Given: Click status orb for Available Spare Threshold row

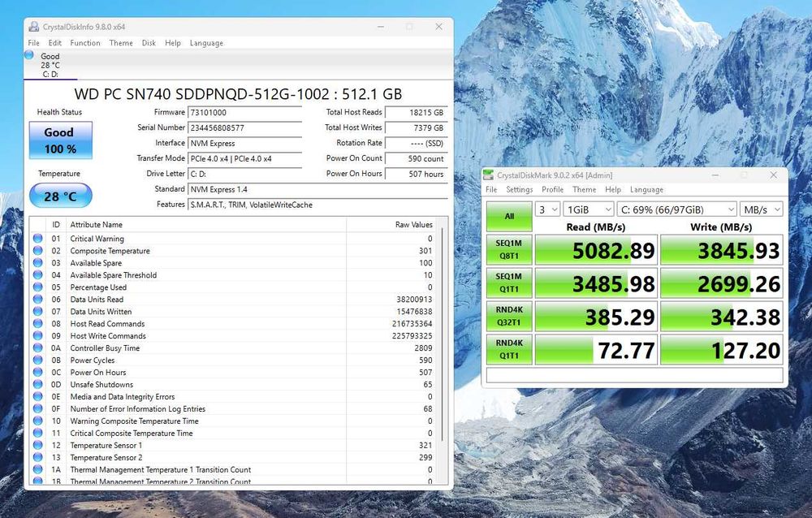Looking at the screenshot, I should coord(38,275).
